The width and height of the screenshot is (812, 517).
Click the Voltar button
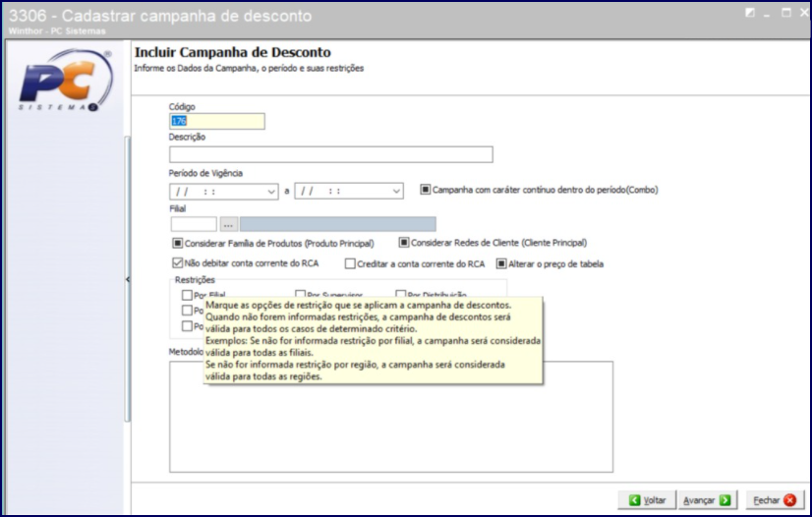pyautogui.click(x=647, y=500)
